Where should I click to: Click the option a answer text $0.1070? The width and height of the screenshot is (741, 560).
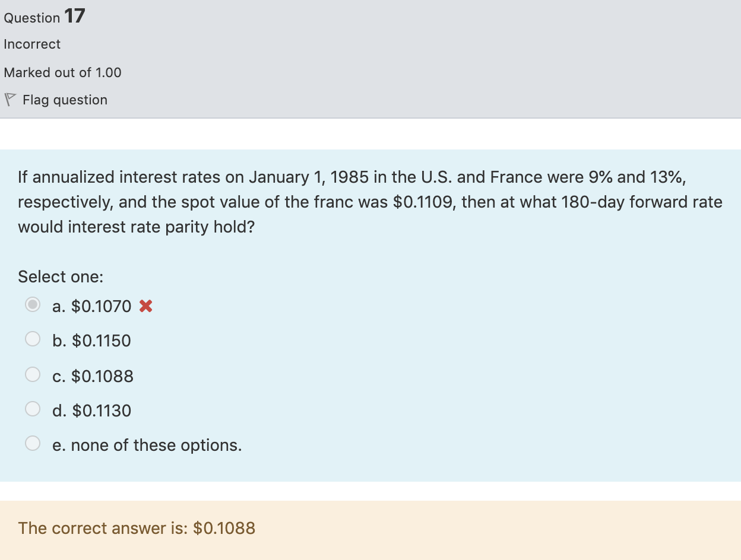click(91, 307)
